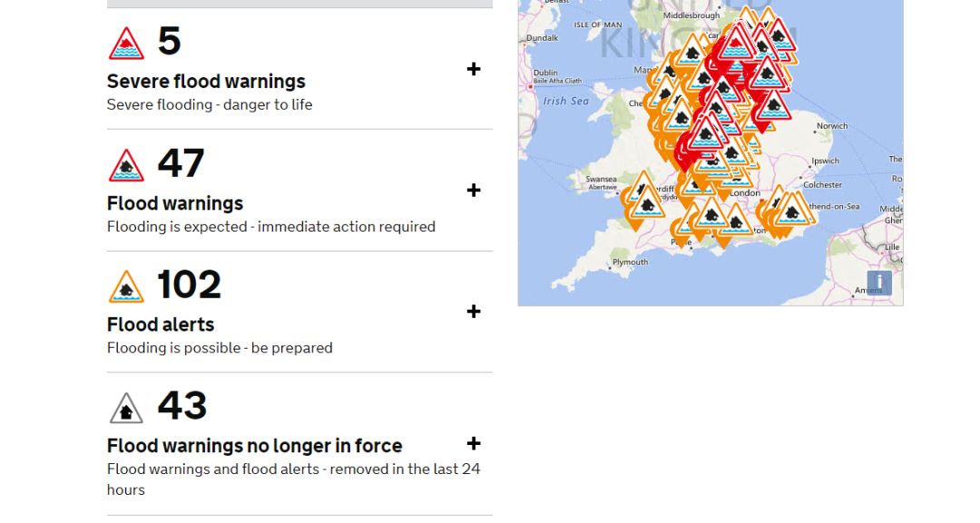Screen dimensions: 980x523
Task: Click the Irish Sea label on the map
Action: click(565, 101)
